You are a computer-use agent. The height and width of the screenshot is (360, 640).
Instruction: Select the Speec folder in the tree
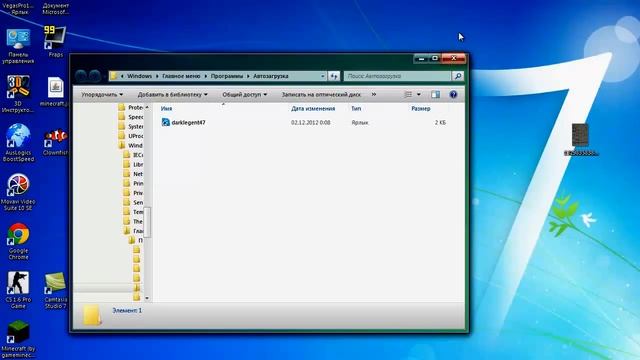[x=131, y=117]
